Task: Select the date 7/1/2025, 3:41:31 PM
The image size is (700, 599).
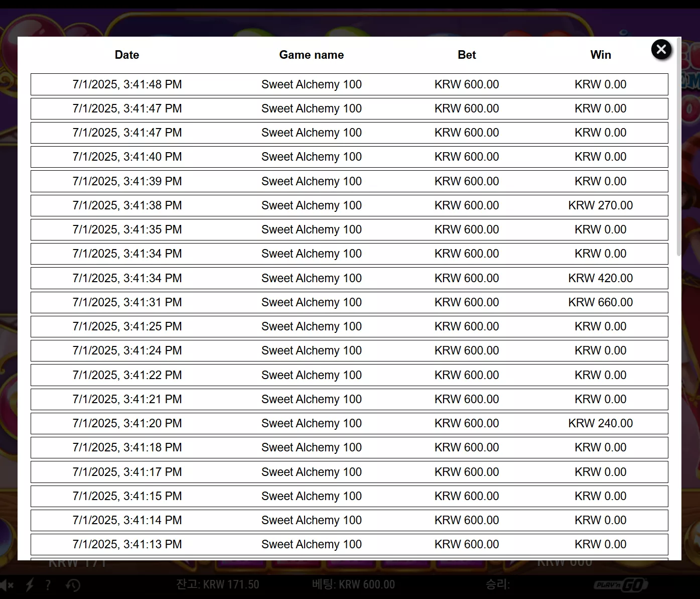Action: [x=127, y=302]
